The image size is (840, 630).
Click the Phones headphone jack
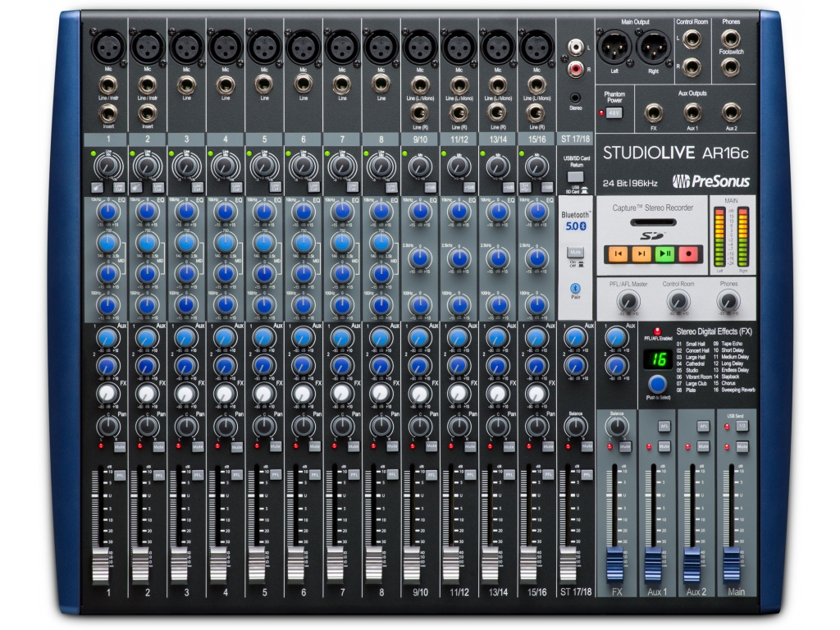(731, 39)
